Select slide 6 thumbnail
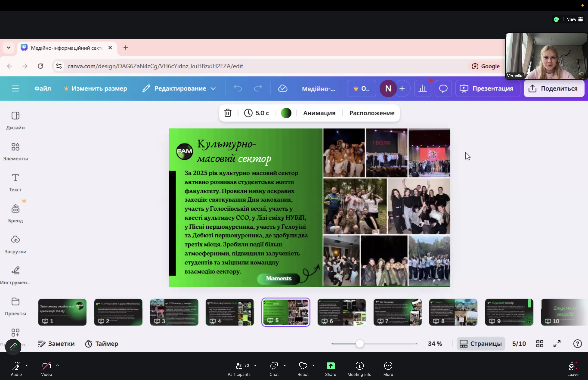 click(341, 312)
